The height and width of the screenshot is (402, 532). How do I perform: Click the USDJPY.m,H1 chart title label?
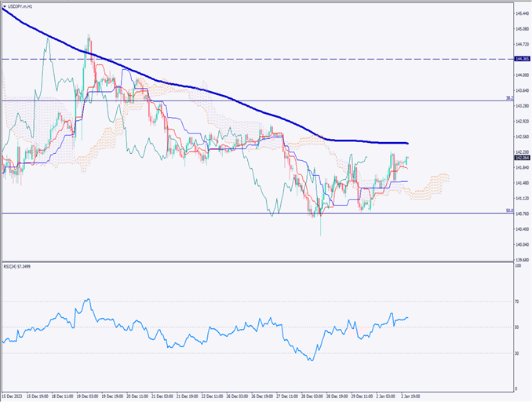click(22, 6)
